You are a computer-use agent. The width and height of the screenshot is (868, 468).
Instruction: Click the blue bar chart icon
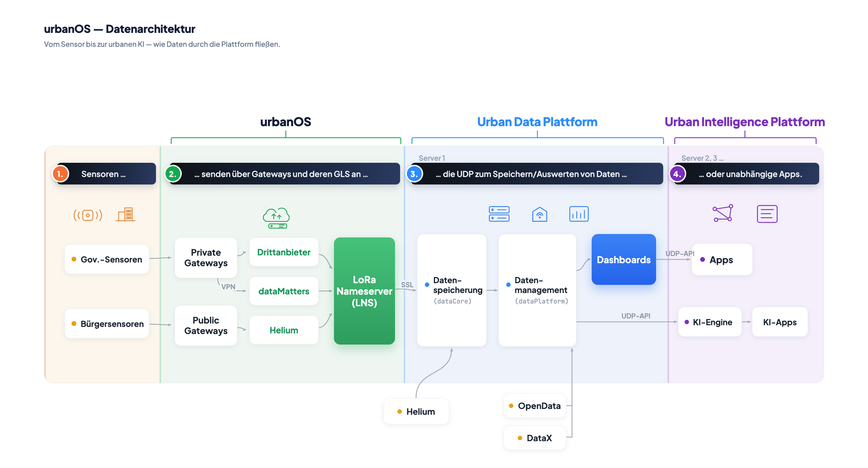[x=579, y=214]
